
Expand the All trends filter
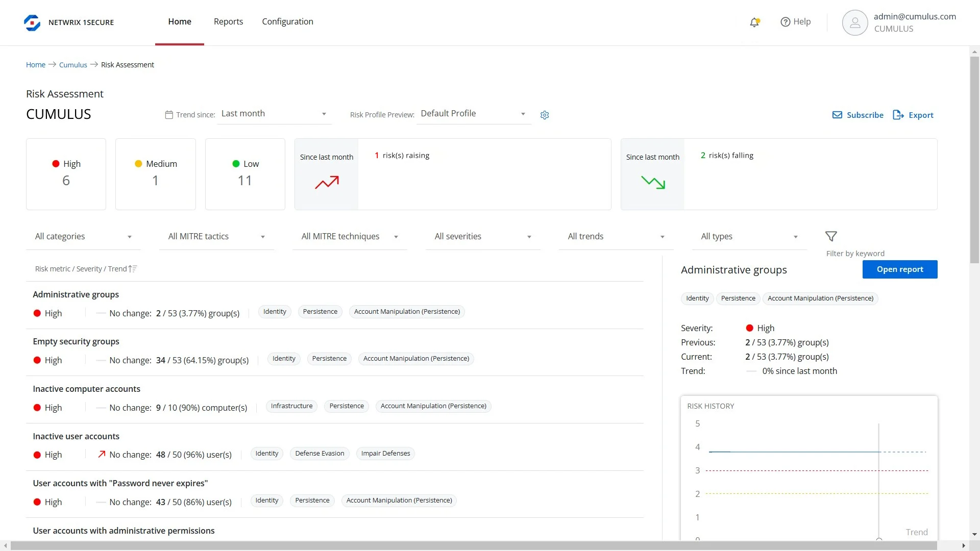(616, 236)
